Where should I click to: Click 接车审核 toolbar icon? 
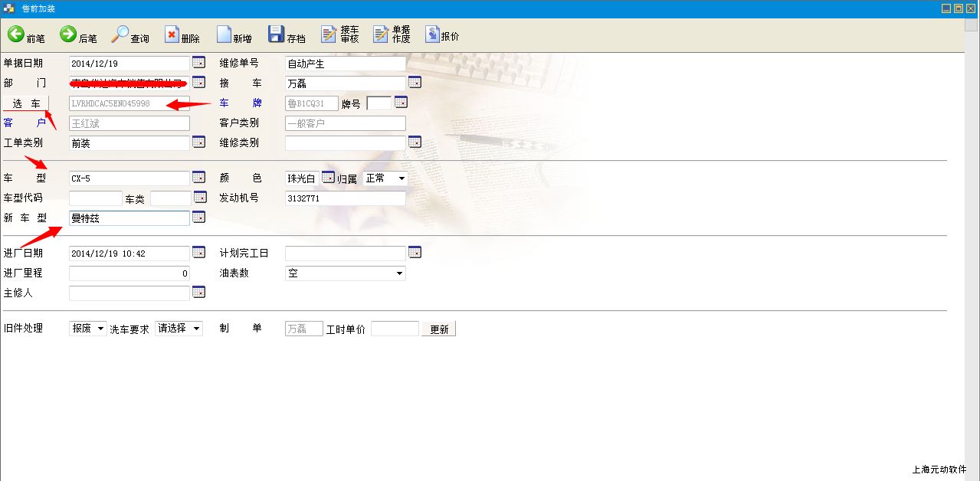pos(339,34)
